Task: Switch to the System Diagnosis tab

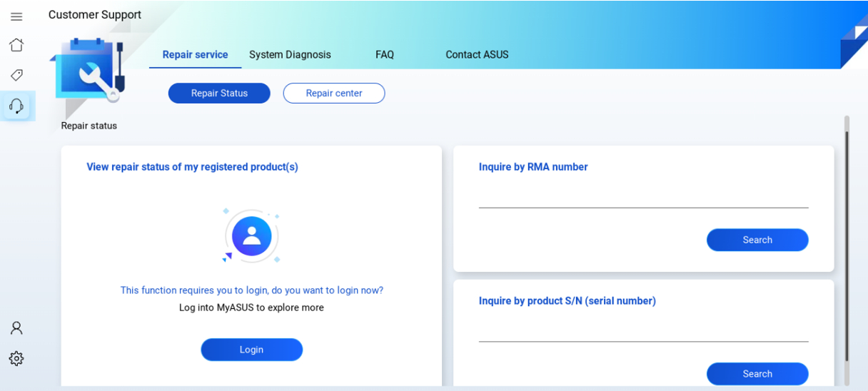Action: [290, 55]
